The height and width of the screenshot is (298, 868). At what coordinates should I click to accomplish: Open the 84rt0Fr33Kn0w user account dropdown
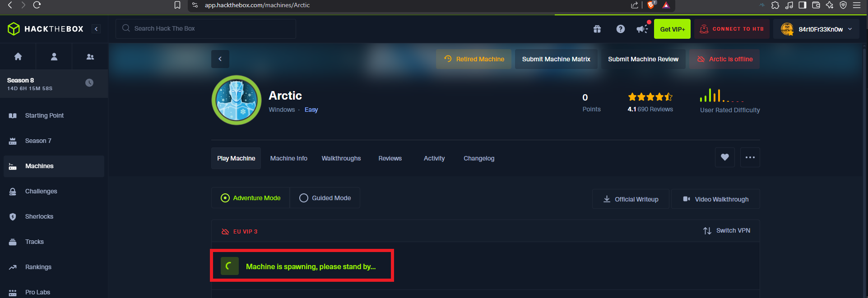(x=816, y=29)
